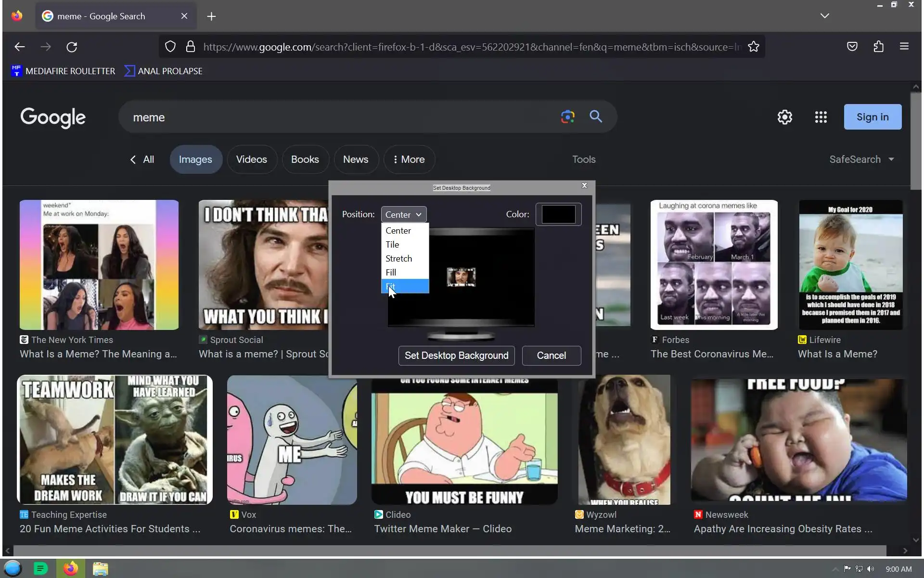Expand the SafeSearch dropdown
Image resolution: width=924 pixels, height=578 pixels.
click(x=861, y=159)
